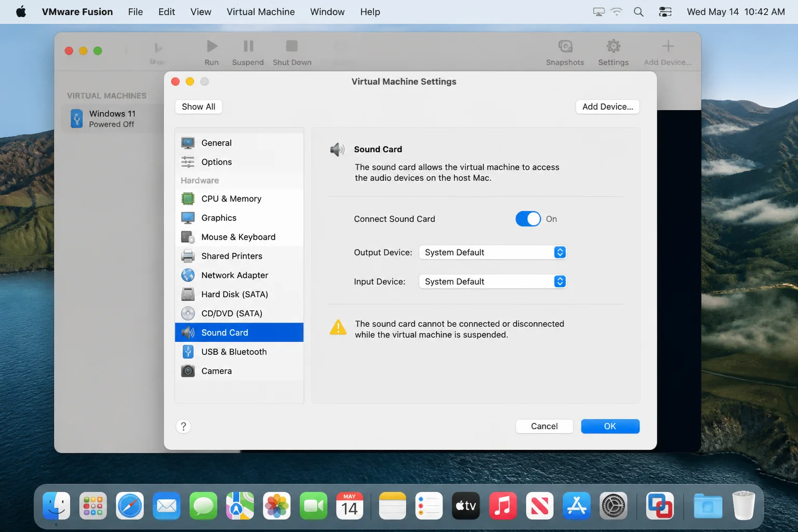Open Control Center in menu bar
The height and width of the screenshot is (532, 798).
665,12
